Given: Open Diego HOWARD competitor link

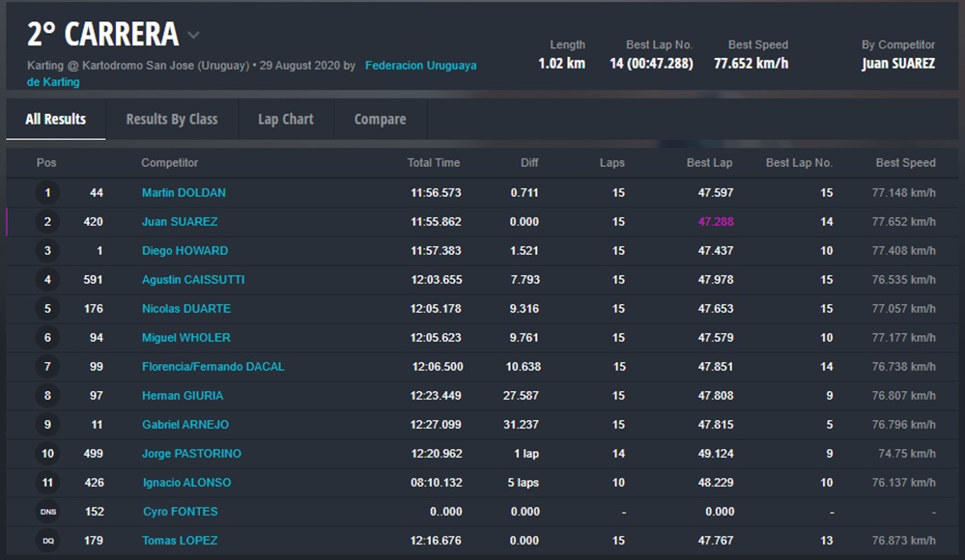Looking at the screenshot, I should pos(184,251).
